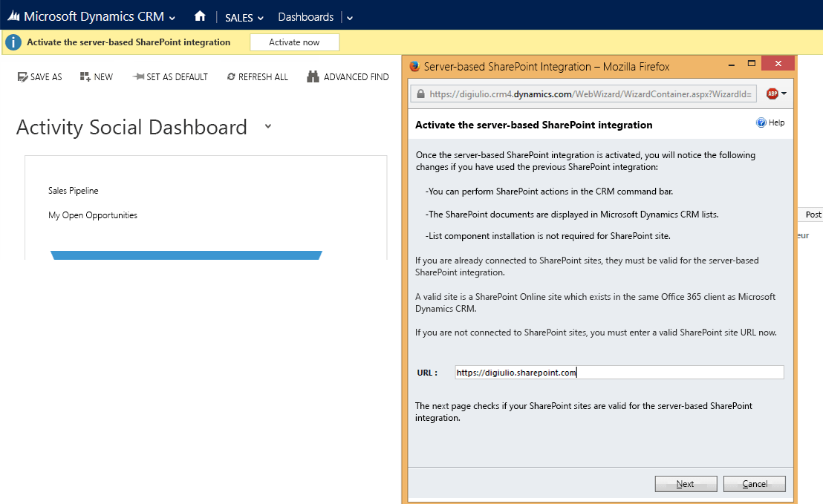The image size is (823, 504).
Task: Click SAVE AS command
Action: (x=40, y=77)
